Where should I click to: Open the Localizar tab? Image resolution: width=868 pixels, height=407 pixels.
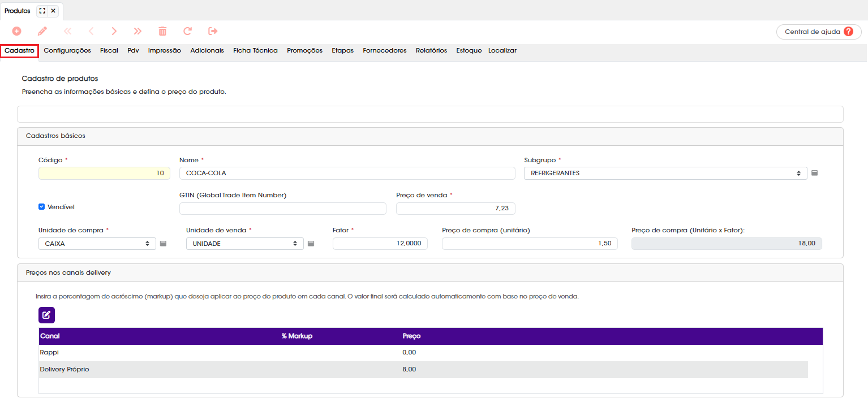click(x=502, y=51)
